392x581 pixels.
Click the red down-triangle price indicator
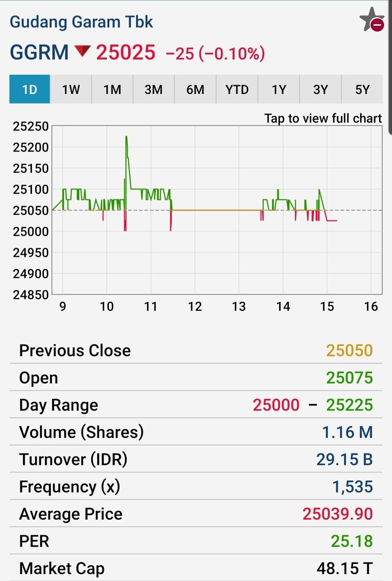point(82,51)
